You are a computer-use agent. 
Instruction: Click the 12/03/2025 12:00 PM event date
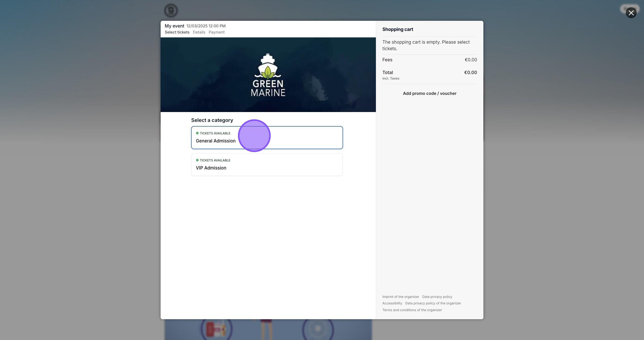coord(206,26)
